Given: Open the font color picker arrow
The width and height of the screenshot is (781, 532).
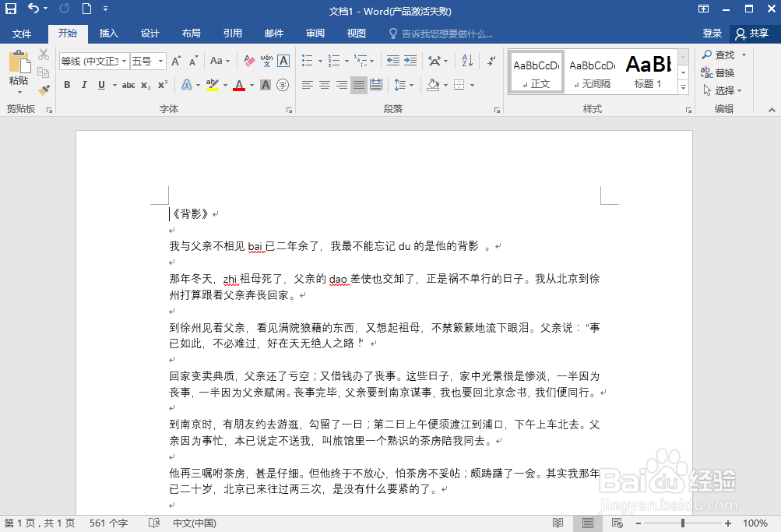Looking at the screenshot, I should coord(252,85).
